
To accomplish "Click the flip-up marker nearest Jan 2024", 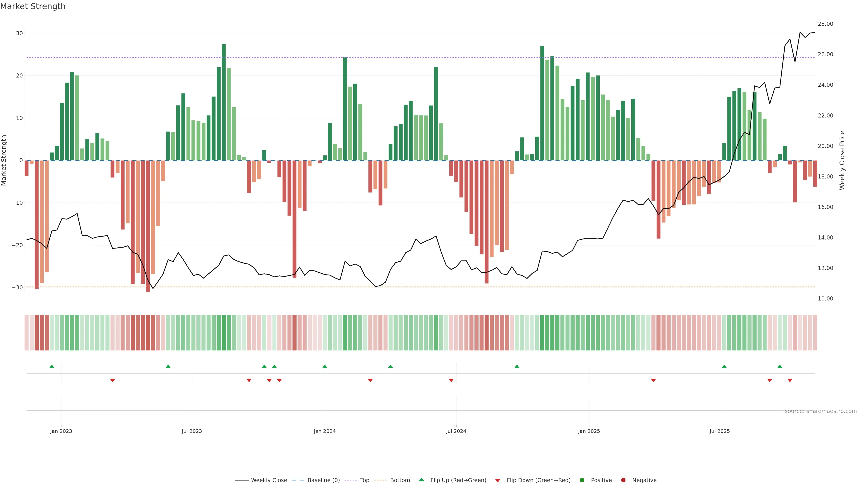I will (325, 366).
